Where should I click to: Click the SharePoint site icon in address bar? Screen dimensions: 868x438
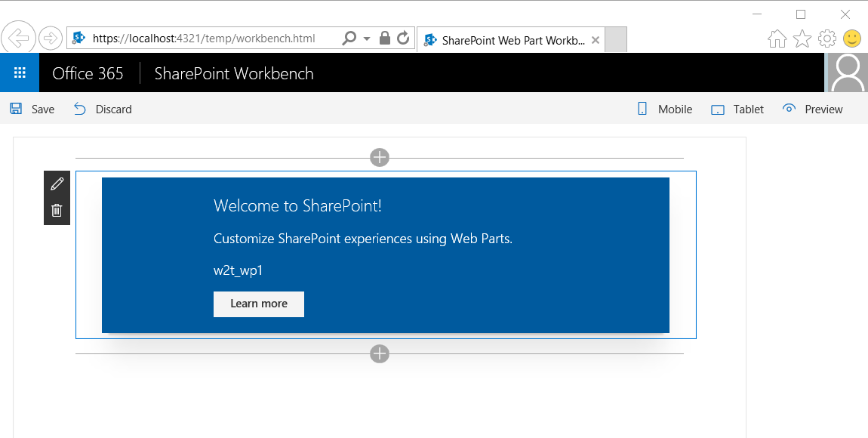coord(79,39)
